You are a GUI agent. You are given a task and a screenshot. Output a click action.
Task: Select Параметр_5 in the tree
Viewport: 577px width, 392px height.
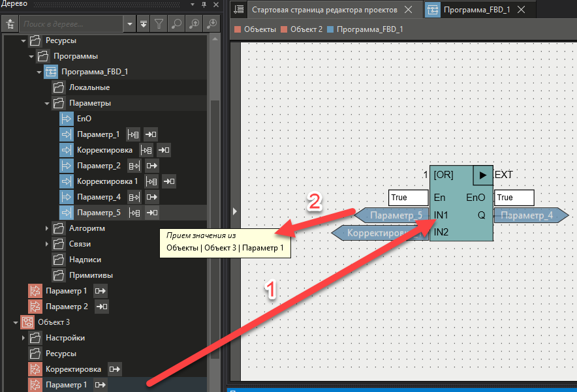(x=99, y=213)
